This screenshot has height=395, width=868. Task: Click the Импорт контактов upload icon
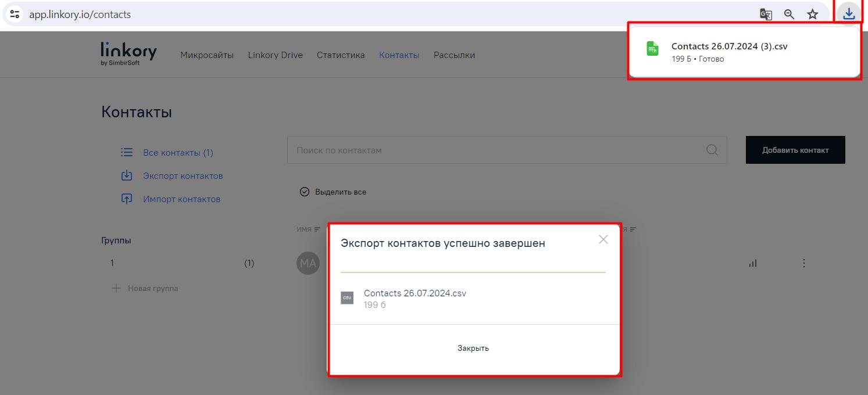point(127,199)
